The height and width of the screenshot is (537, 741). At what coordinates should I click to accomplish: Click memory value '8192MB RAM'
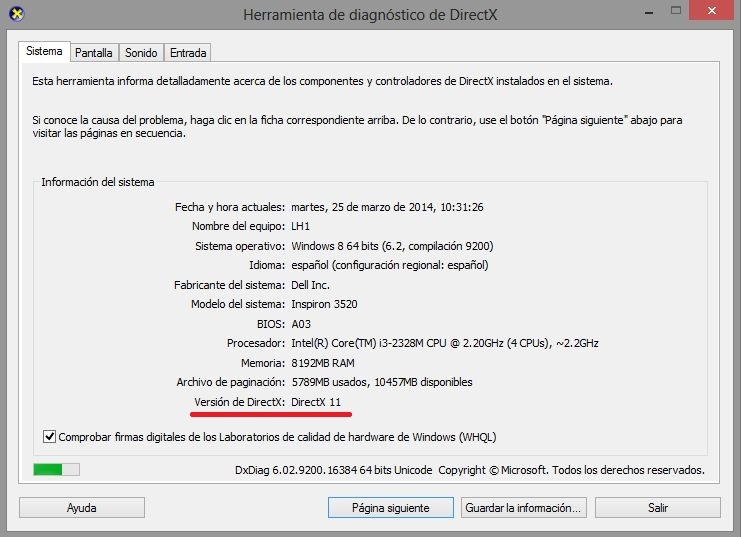(323, 363)
